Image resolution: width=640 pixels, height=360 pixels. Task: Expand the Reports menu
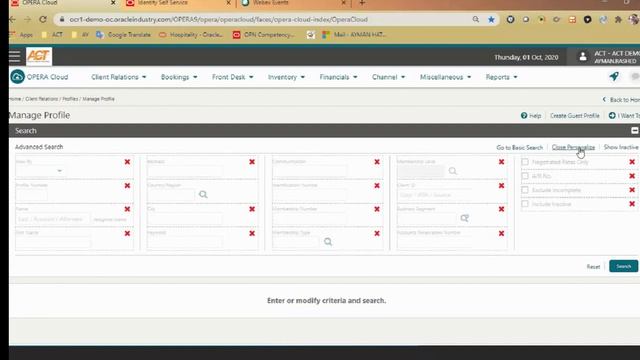[x=501, y=77]
